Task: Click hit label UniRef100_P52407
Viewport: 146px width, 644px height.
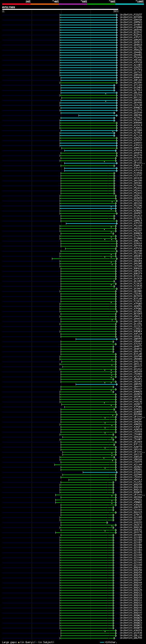Action: point(131,120)
